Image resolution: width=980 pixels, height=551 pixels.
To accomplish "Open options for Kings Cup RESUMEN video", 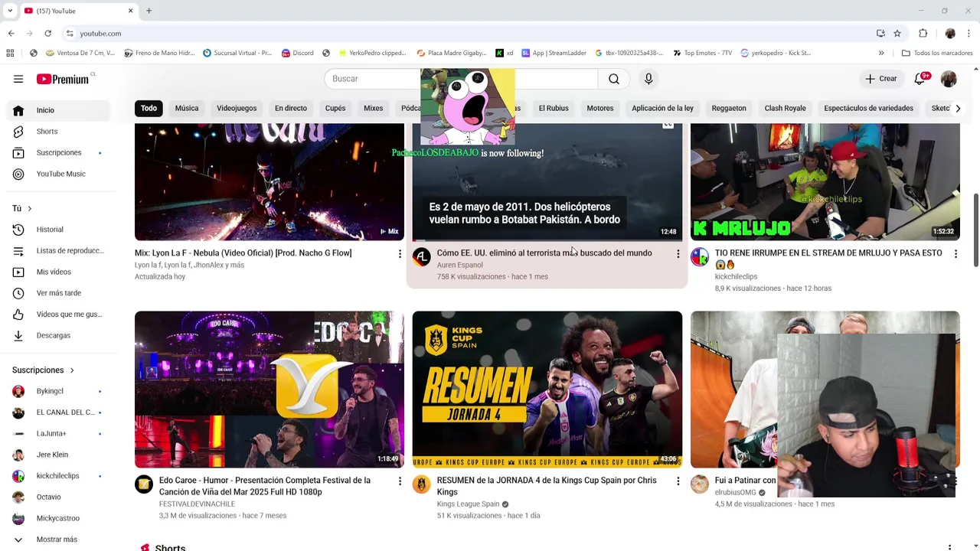I will click(678, 481).
